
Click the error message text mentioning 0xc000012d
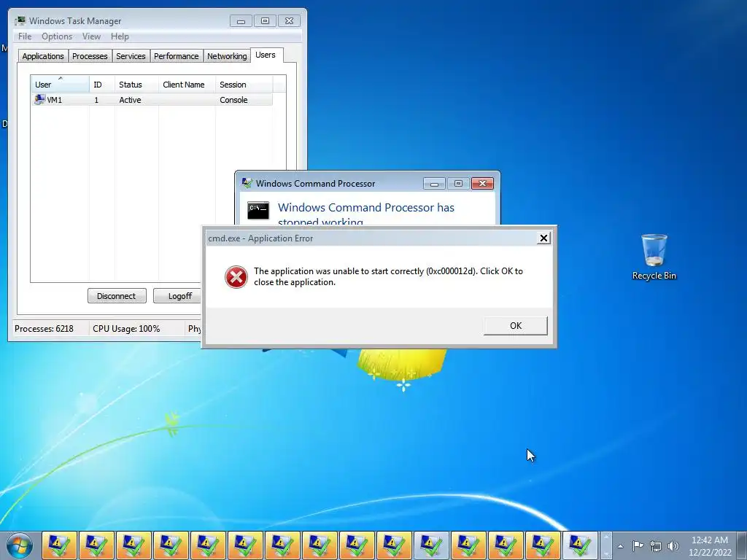(388, 276)
